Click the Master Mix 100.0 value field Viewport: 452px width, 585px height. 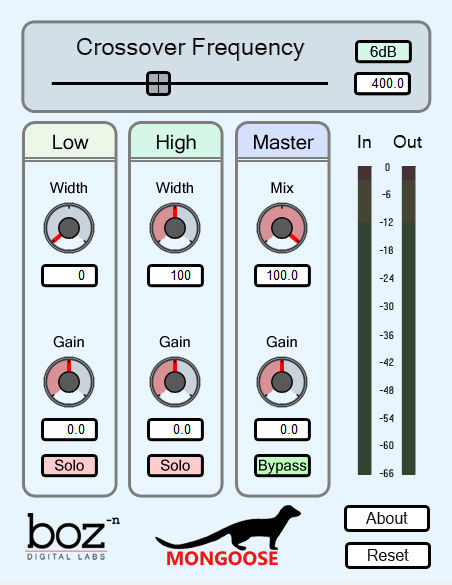[282, 276]
